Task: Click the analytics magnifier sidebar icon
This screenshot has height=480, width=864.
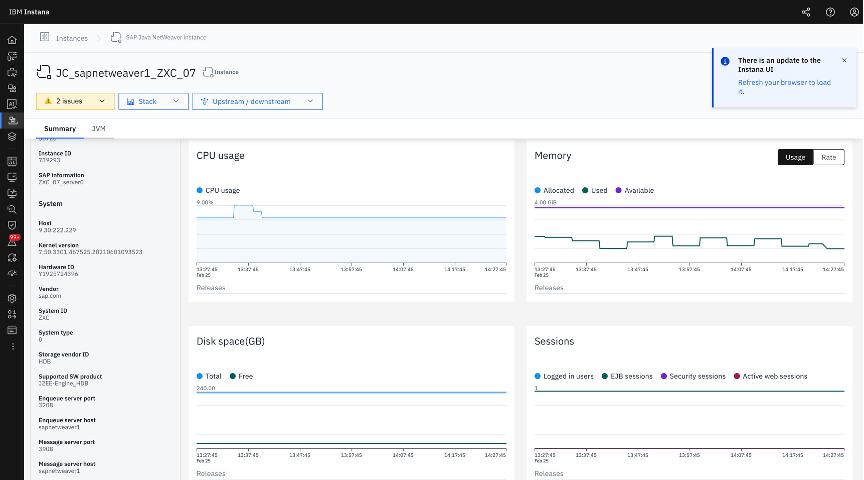Action: pyautogui.click(x=12, y=209)
